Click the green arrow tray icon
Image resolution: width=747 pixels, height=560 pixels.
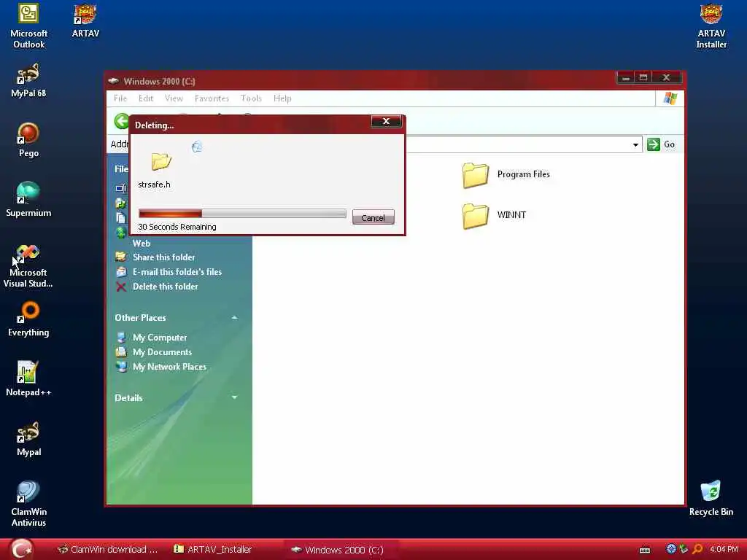coord(684,549)
